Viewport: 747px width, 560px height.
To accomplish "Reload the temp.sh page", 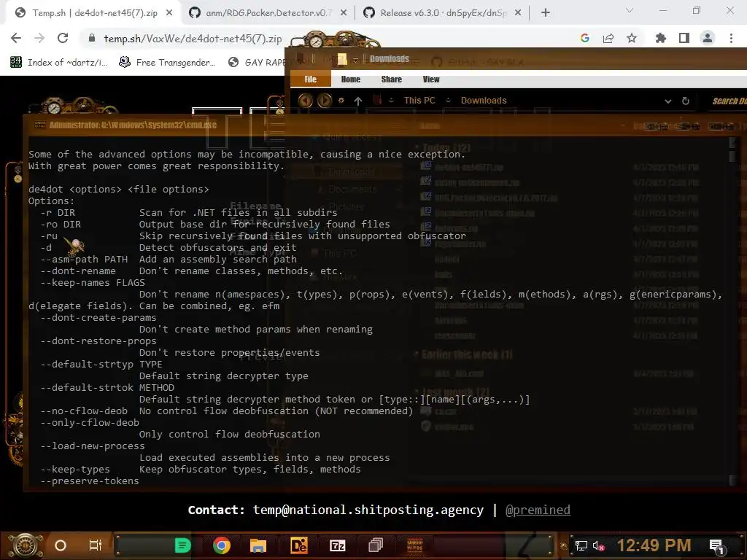I will point(63,38).
